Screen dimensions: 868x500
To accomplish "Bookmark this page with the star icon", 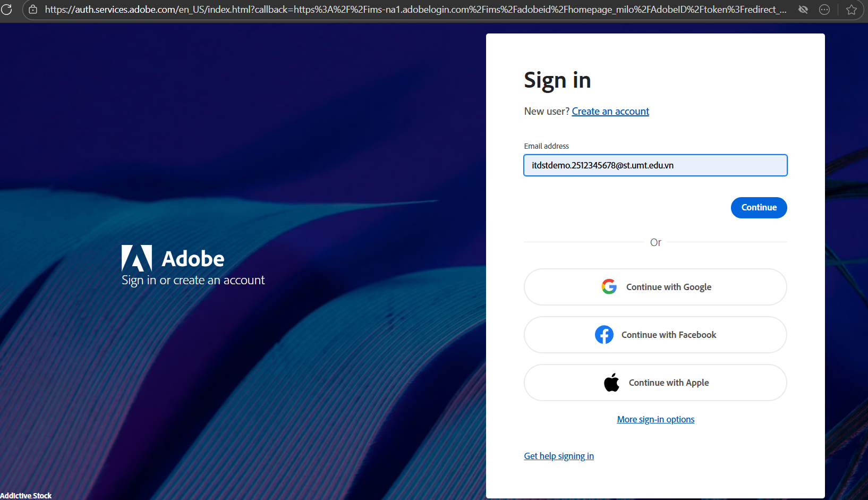I will click(852, 10).
